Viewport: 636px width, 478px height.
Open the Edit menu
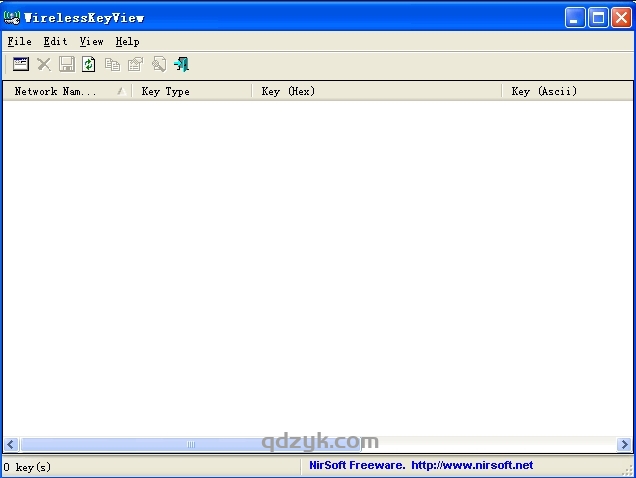[55, 41]
